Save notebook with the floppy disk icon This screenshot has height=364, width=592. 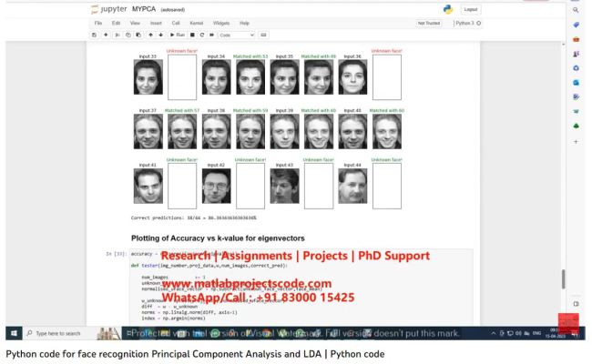pos(95,35)
